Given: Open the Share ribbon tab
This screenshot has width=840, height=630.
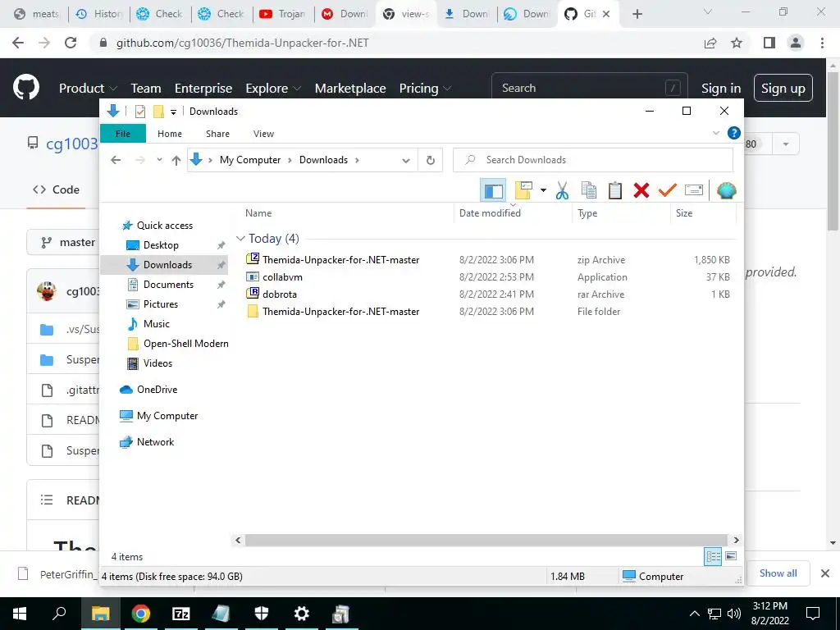Looking at the screenshot, I should click(x=217, y=134).
